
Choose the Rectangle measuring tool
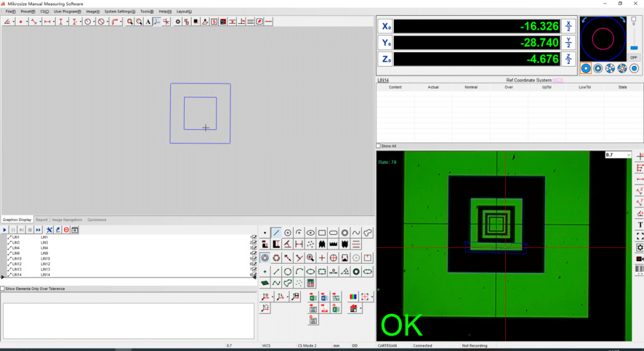click(322, 233)
